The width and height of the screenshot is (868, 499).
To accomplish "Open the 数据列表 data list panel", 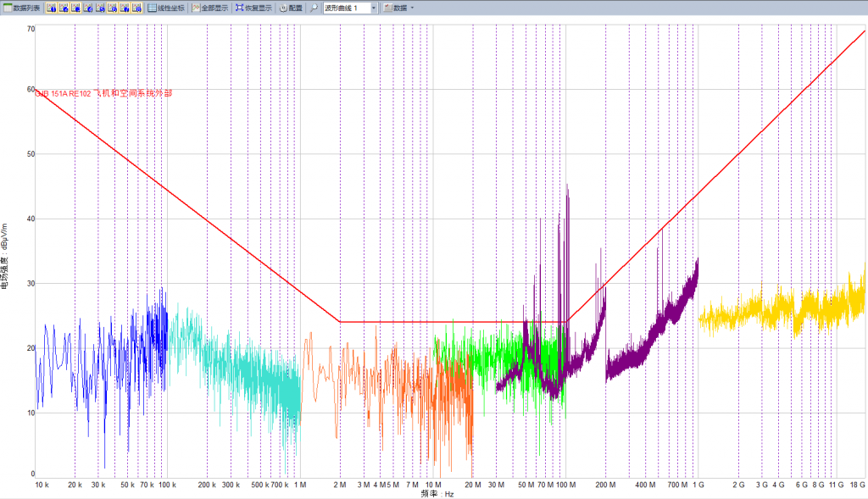I will (x=21, y=8).
